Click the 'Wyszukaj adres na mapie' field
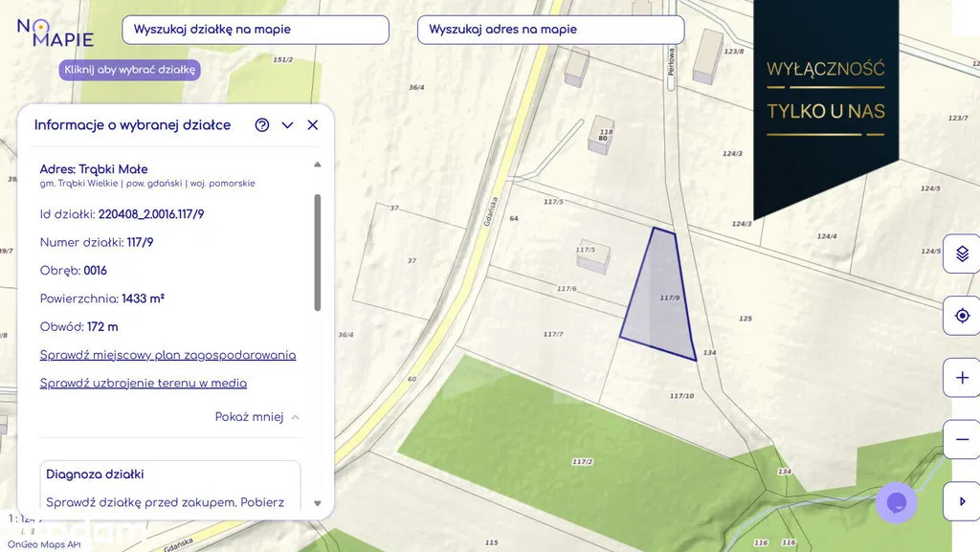 pyautogui.click(x=550, y=30)
